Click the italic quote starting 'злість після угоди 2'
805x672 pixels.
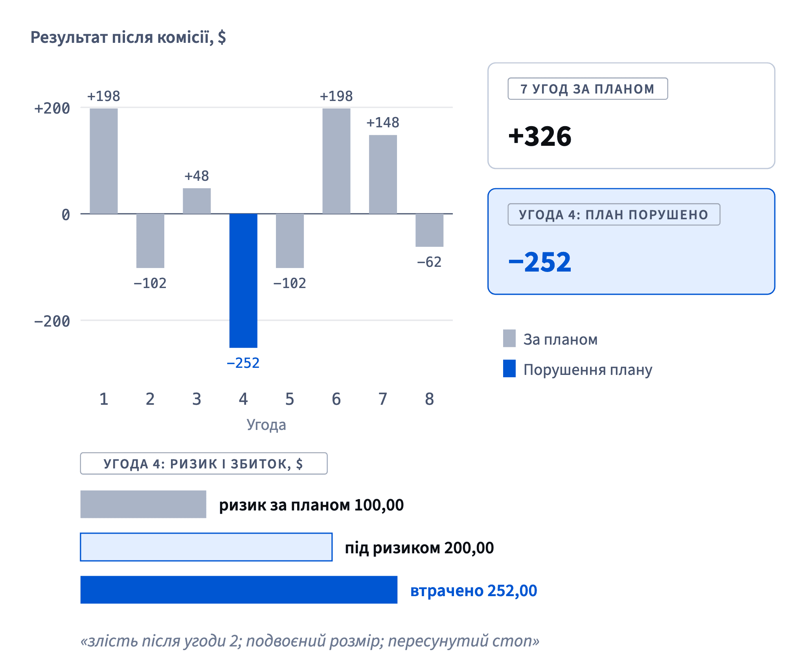coord(310,641)
